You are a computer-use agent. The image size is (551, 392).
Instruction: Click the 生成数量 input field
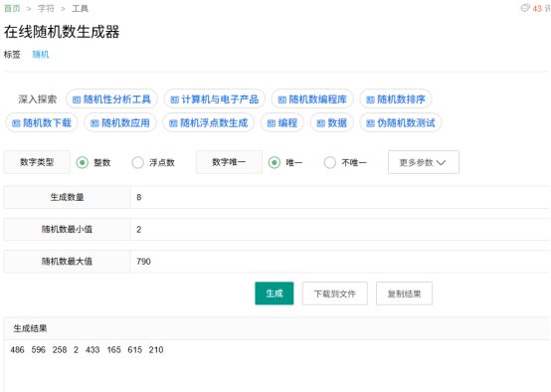coord(339,197)
